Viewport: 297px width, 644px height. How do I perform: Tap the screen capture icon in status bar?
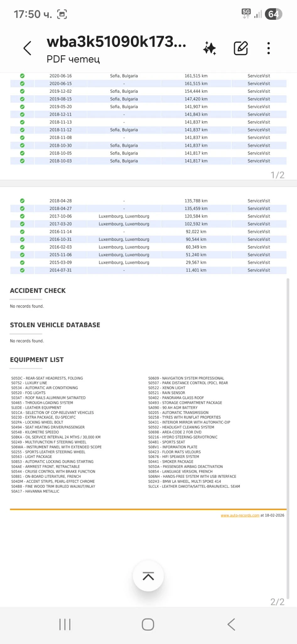tap(62, 14)
